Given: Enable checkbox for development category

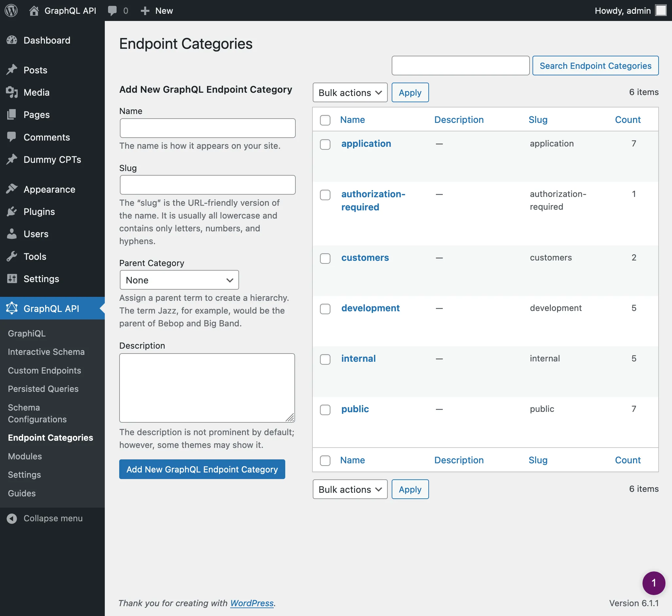Looking at the screenshot, I should 326,307.
